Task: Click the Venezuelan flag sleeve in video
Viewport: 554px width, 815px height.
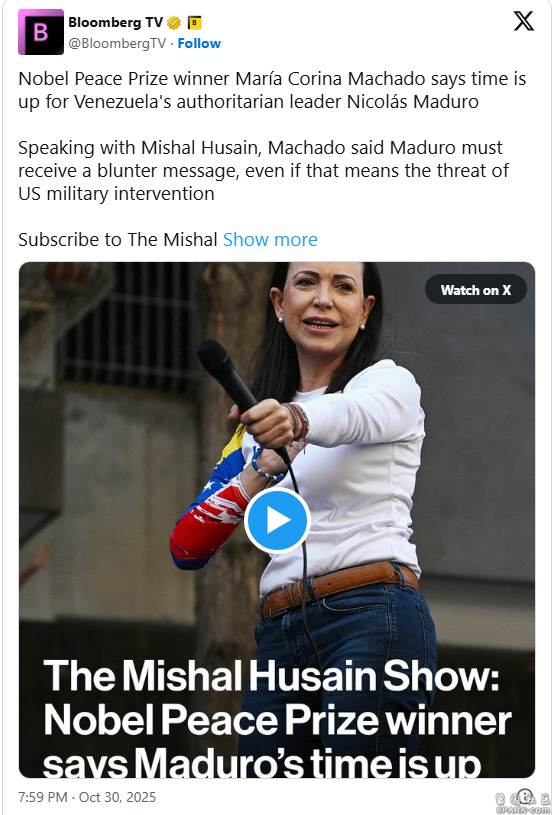Action: click(x=210, y=502)
